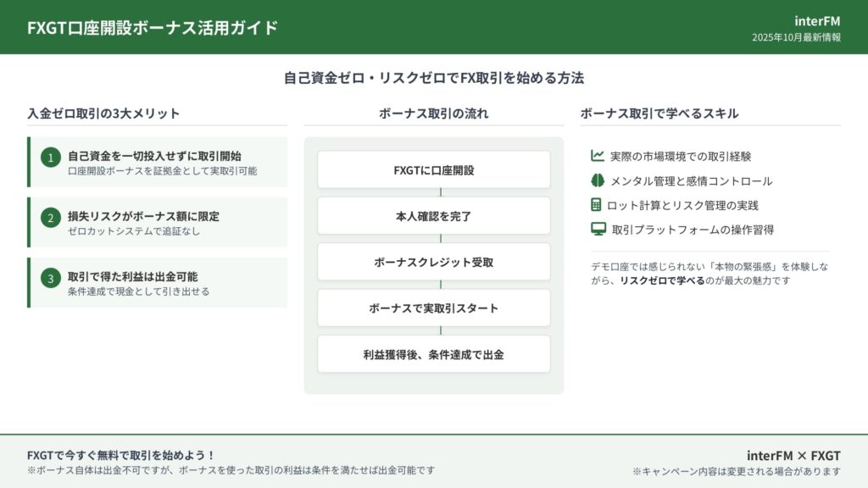
Task: Select the ボーナス取引の流れ section heading
Action: (433, 113)
